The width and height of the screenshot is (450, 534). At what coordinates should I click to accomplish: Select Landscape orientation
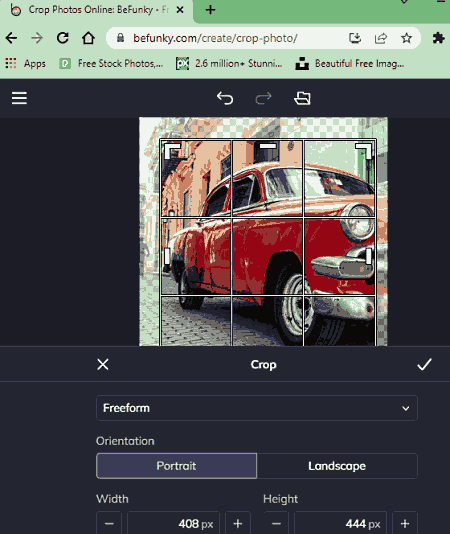click(x=337, y=466)
